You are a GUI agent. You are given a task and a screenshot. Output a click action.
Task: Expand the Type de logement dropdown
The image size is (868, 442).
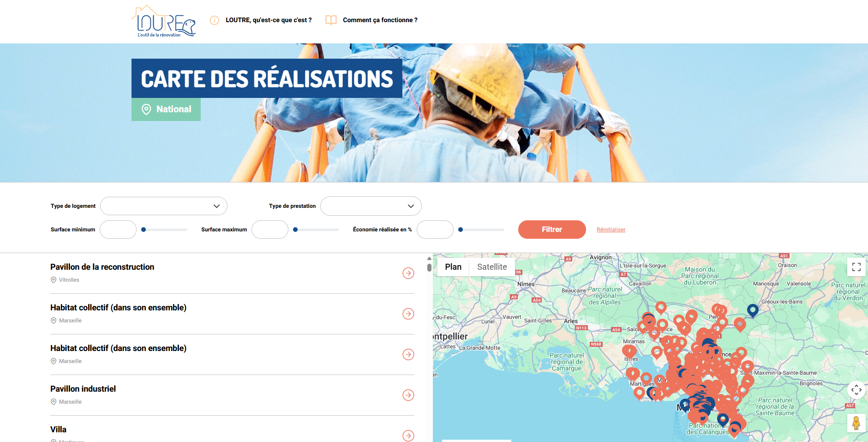[x=164, y=206]
